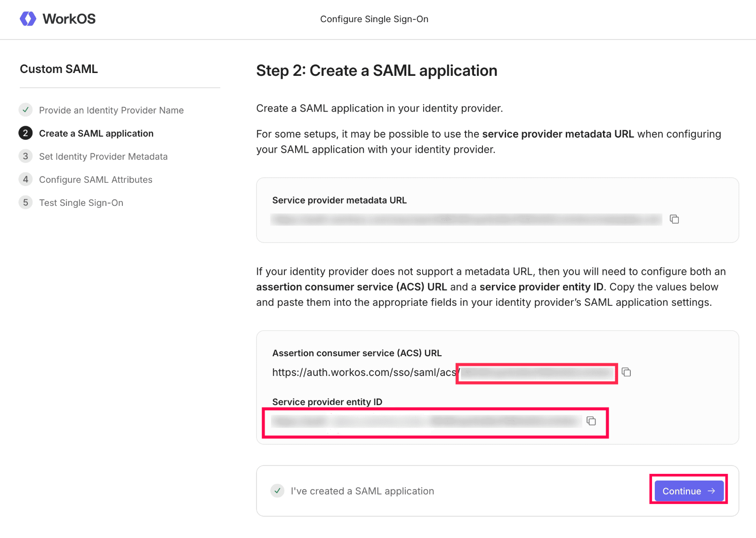The height and width of the screenshot is (538, 756).
Task: Click the step 2 number badge
Action: [25, 133]
